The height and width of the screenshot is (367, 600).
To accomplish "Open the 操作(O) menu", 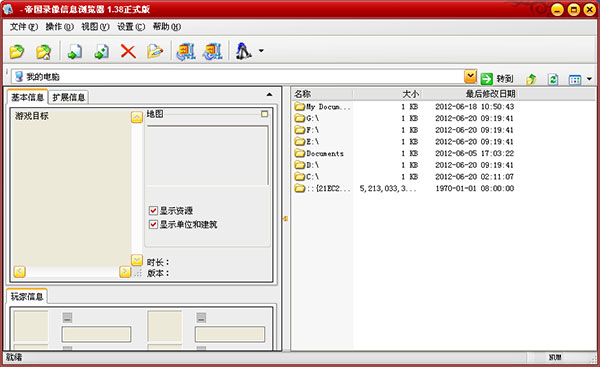I will click(x=59, y=27).
